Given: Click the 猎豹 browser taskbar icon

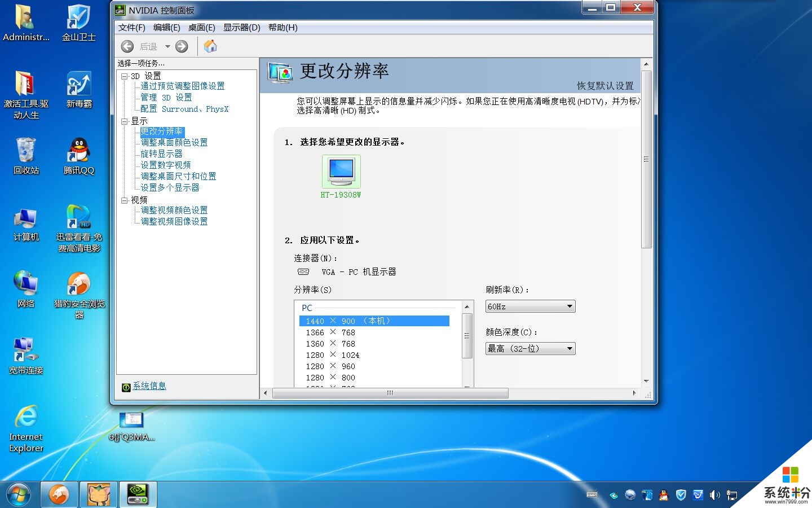Looking at the screenshot, I should [59, 494].
